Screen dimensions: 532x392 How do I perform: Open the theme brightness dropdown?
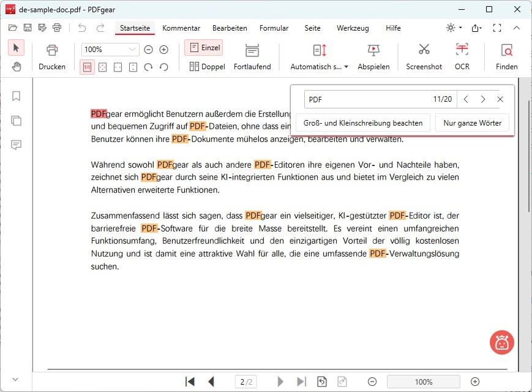coord(454,28)
